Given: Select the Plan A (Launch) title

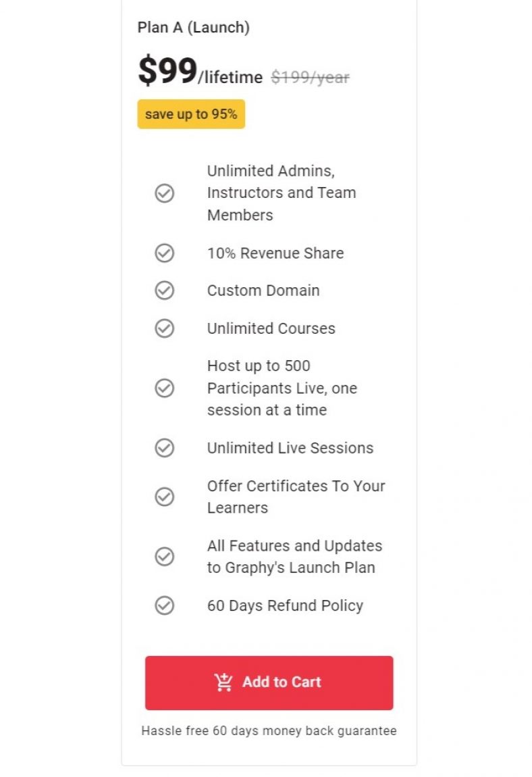Looking at the screenshot, I should point(194,27).
